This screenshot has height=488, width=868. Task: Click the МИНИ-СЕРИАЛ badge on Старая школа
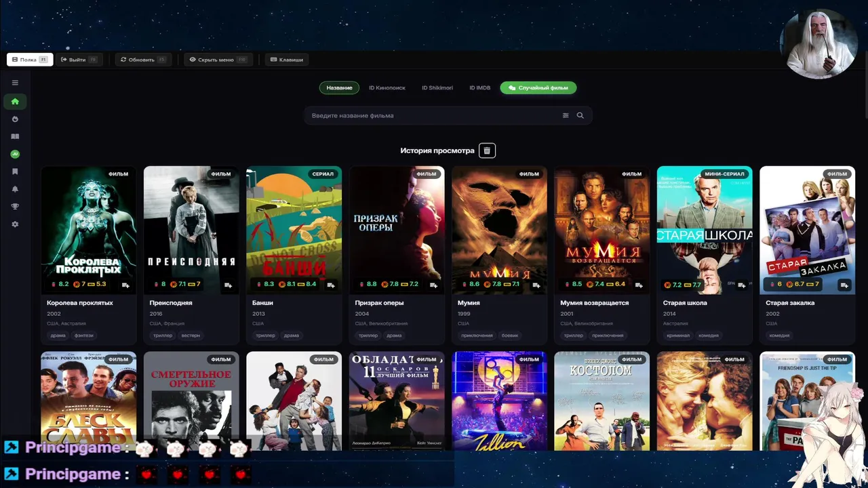coord(724,174)
